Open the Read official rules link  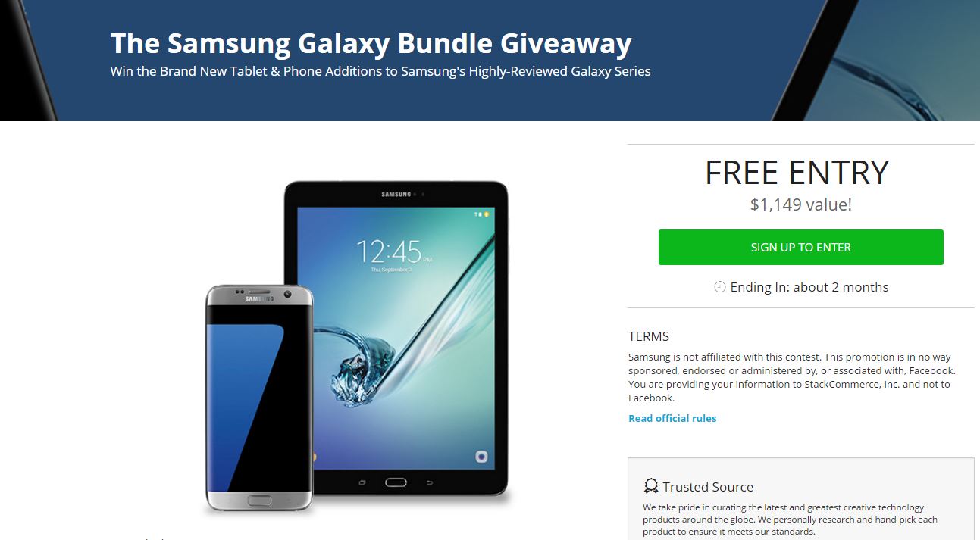click(x=672, y=418)
